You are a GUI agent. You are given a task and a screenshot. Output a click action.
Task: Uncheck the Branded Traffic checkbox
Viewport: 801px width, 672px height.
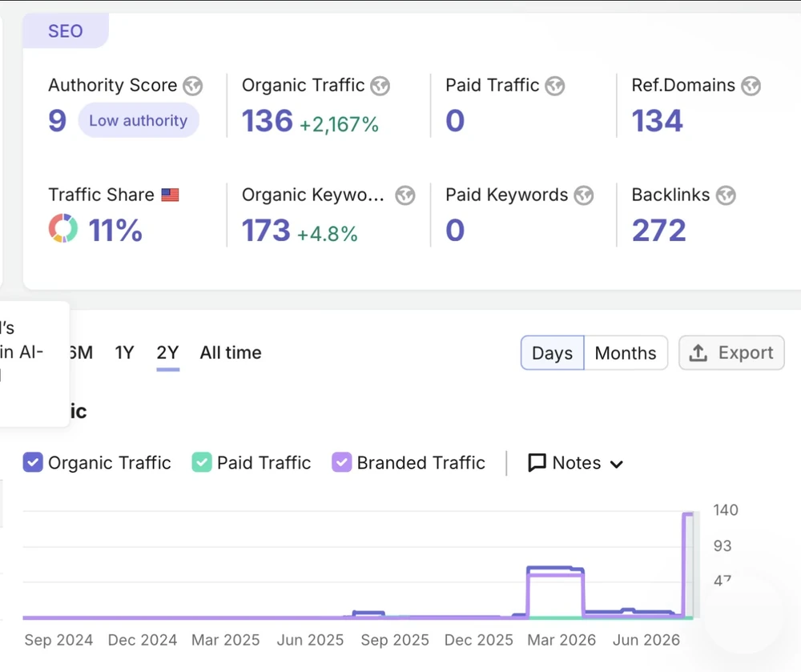pyautogui.click(x=342, y=463)
